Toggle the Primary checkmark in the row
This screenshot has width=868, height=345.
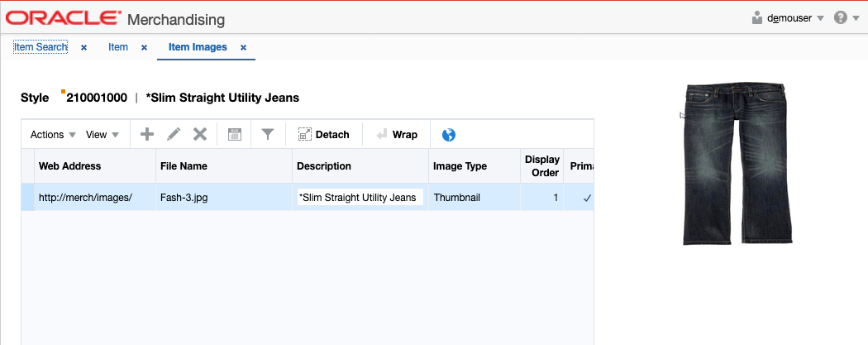click(x=587, y=198)
